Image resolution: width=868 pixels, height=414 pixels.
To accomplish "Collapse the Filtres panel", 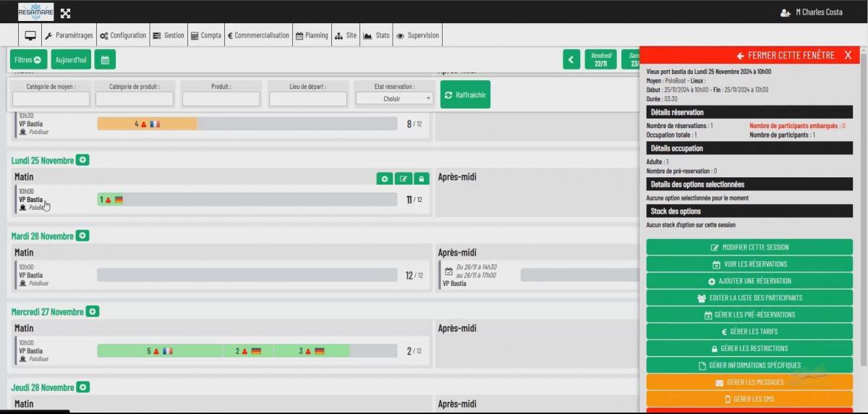I will tap(29, 59).
